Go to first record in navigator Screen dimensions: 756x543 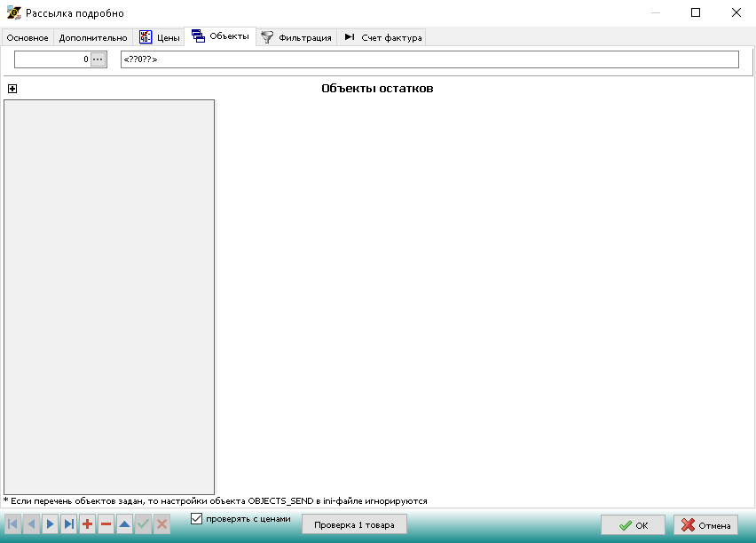[13, 524]
